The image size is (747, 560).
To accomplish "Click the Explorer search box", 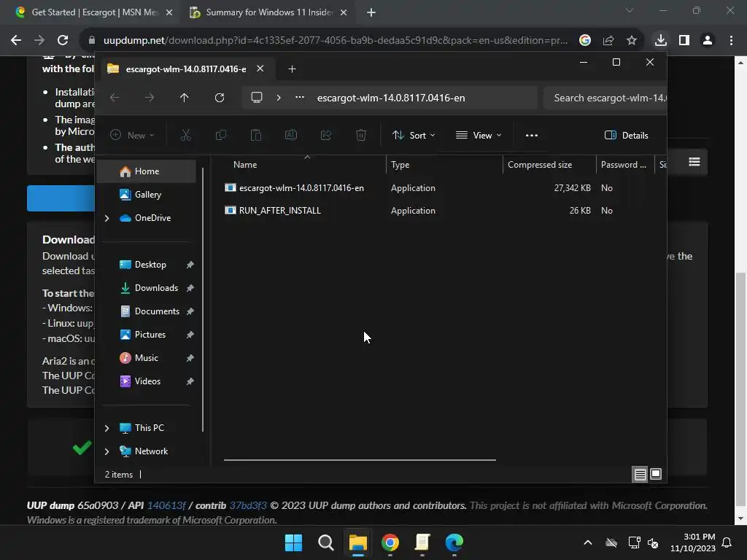I will [x=606, y=98].
